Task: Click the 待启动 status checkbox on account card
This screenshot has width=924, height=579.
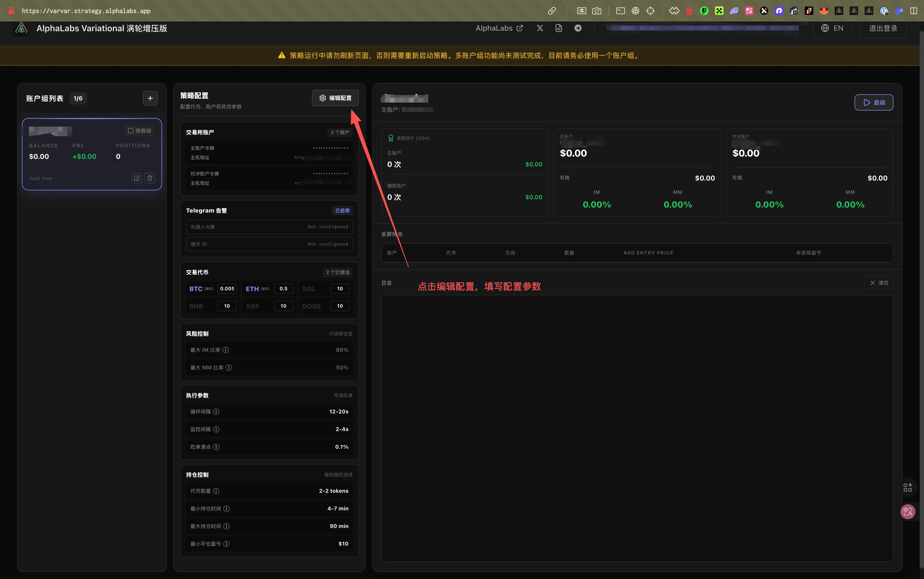Action: click(x=131, y=131)
